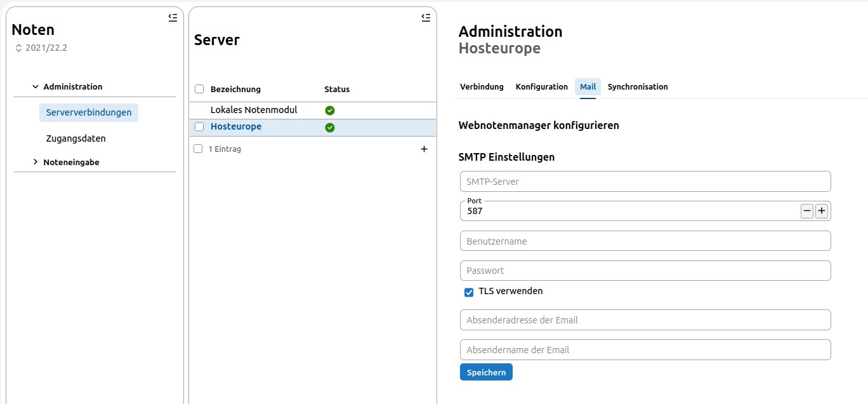Toggle select-all checkbox beside Bezeichnung header
Screen dimensions: 868x404
(199, 89)
